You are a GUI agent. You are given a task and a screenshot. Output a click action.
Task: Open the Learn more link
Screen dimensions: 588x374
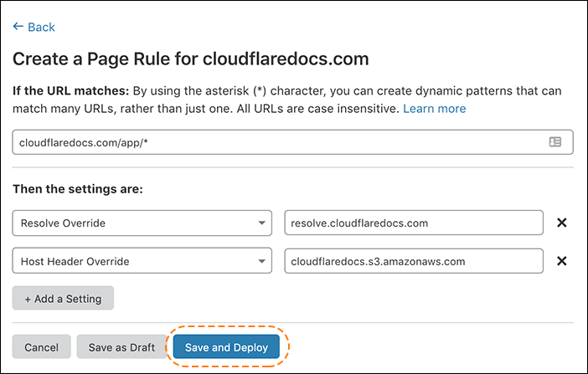434,109
